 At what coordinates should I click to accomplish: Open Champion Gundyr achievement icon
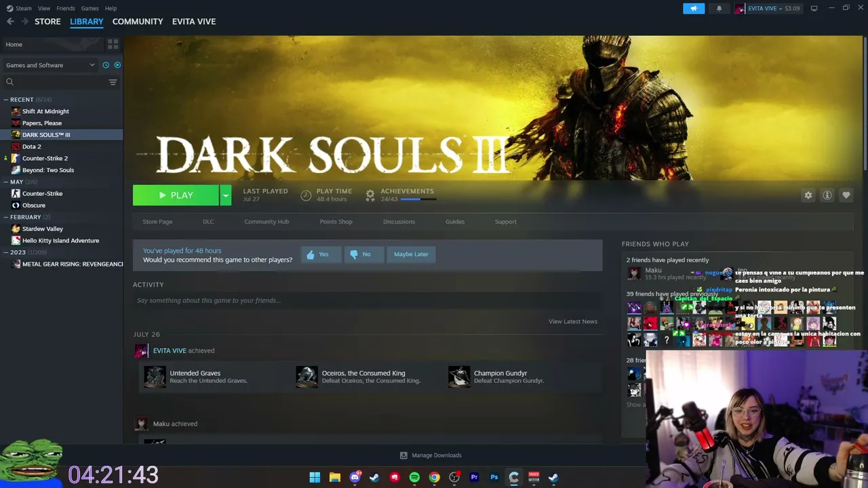pos(459,377)
